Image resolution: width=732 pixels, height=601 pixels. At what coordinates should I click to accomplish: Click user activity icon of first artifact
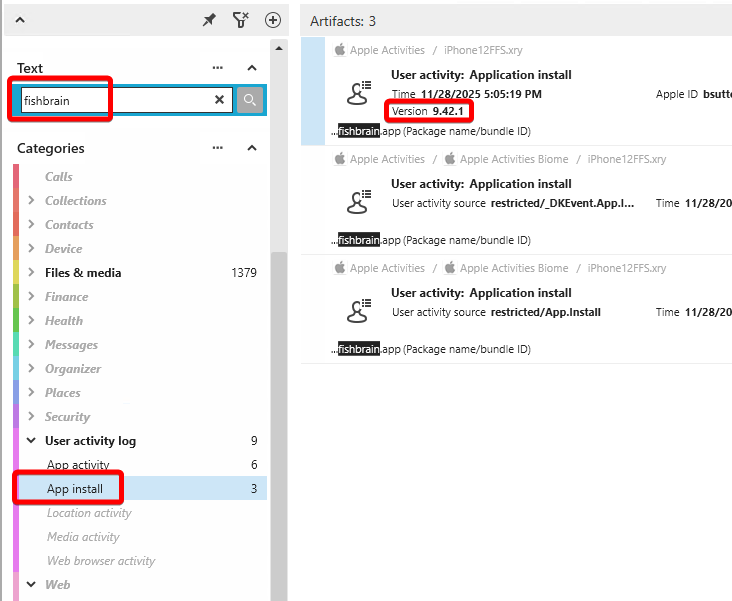pos(359,92)
